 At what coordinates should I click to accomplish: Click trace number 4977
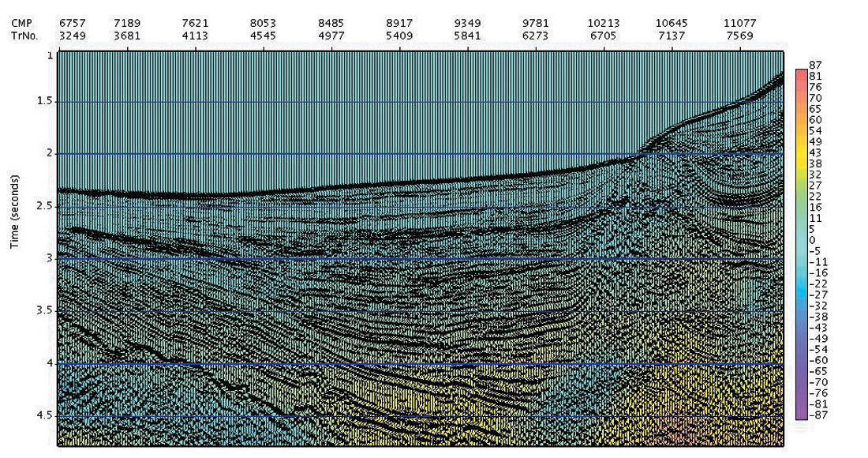tap(331, 36)
